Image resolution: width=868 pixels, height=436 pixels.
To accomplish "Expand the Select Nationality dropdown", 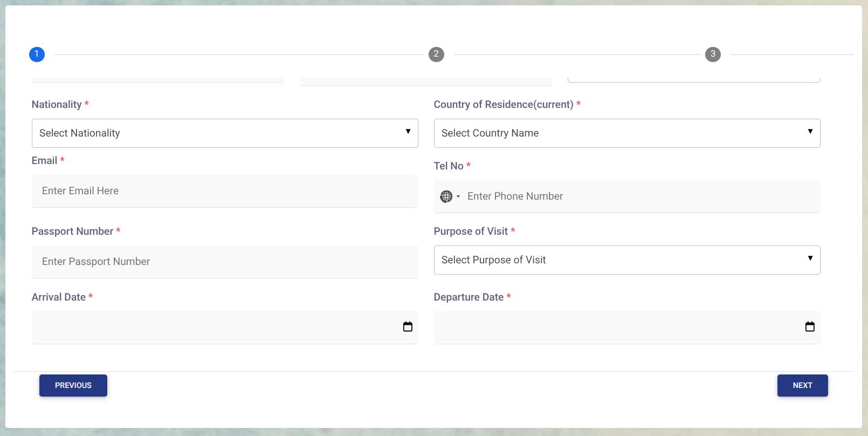I will (225, 133).
